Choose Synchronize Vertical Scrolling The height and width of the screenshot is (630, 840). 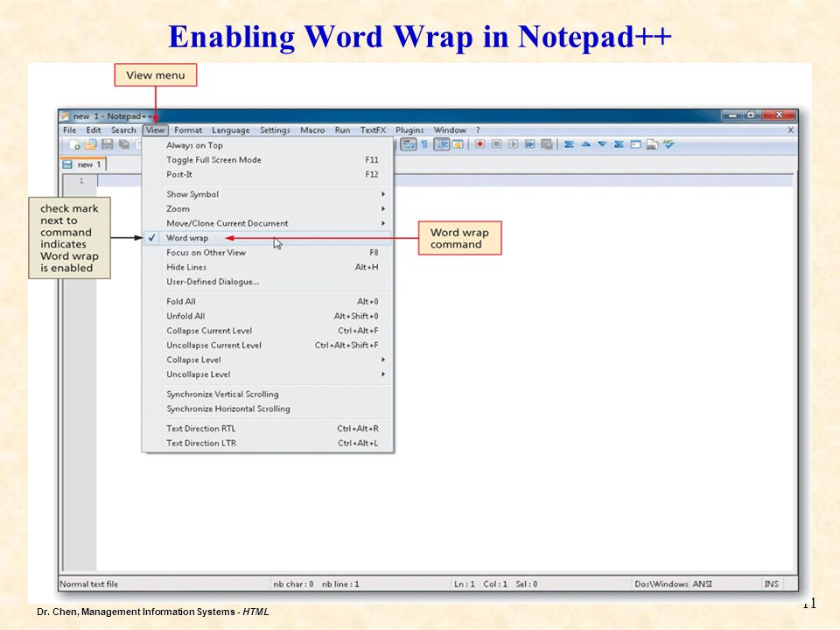click(x=268, y=394)
